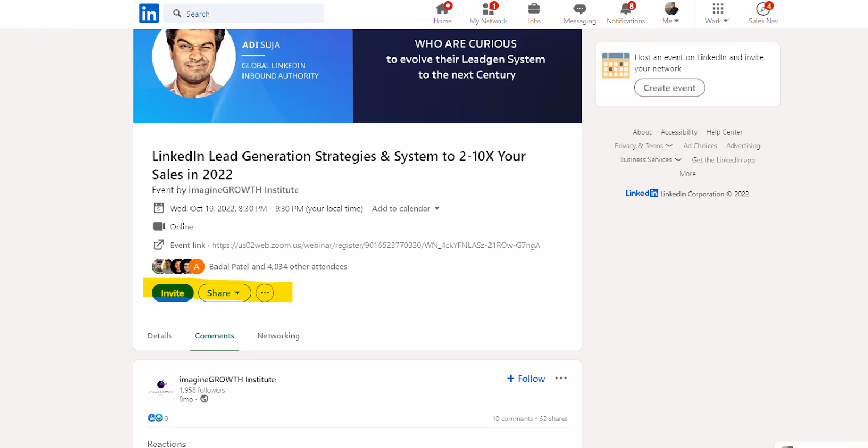Open the Advertising footer link

[743, 146]
